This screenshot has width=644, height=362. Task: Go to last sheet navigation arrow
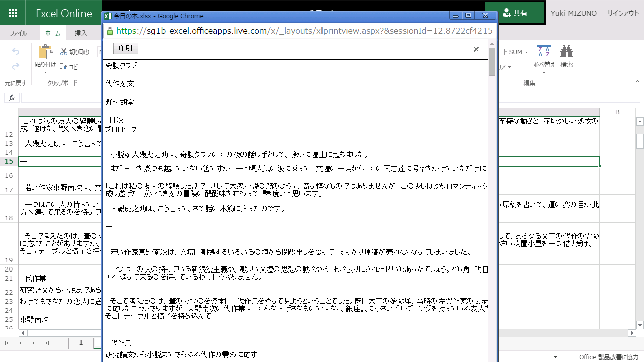(x=47, y=343)
